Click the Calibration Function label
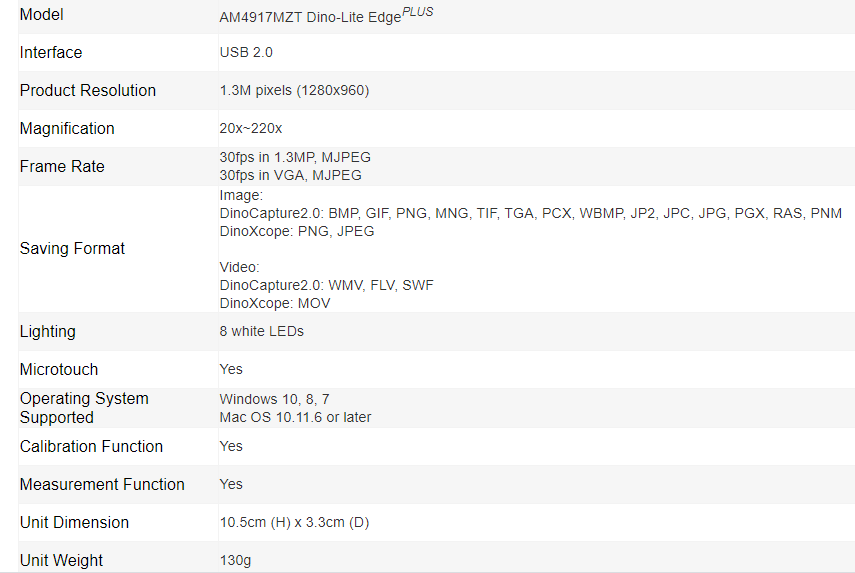The image size is (855, 573). (91, 447)
